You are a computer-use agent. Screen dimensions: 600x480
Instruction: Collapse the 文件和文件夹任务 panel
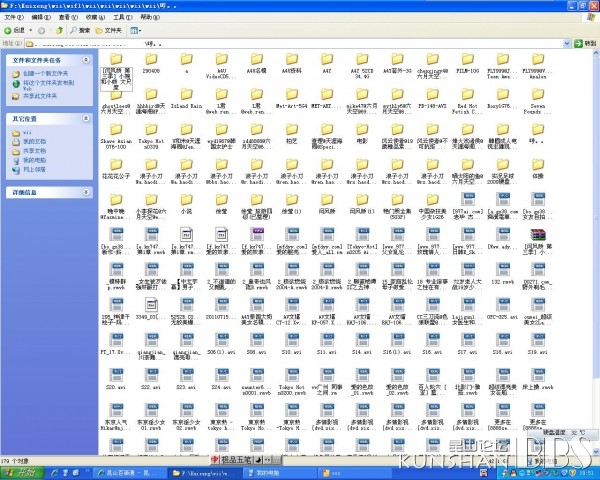[x=86, y=60]
